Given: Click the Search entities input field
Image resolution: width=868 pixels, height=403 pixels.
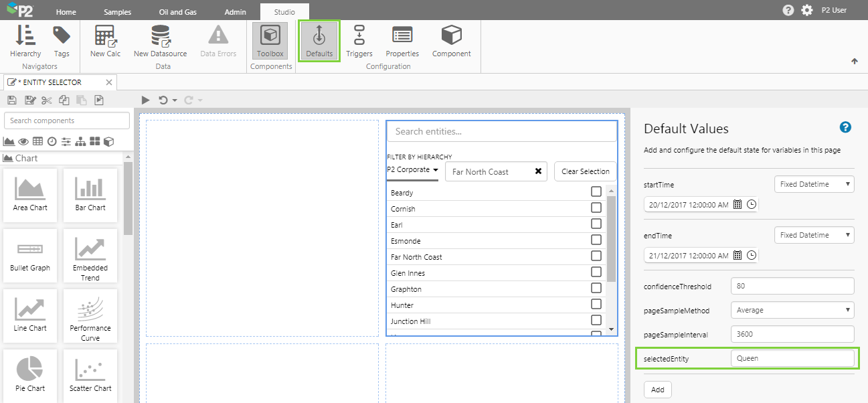Looking at the screenshot, I should (501, 132).
